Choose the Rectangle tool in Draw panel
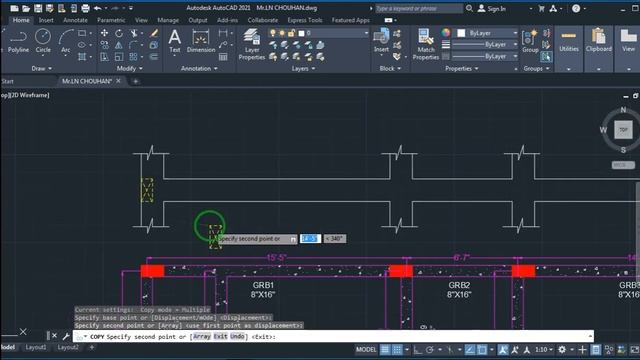 (x=82, y=33)
